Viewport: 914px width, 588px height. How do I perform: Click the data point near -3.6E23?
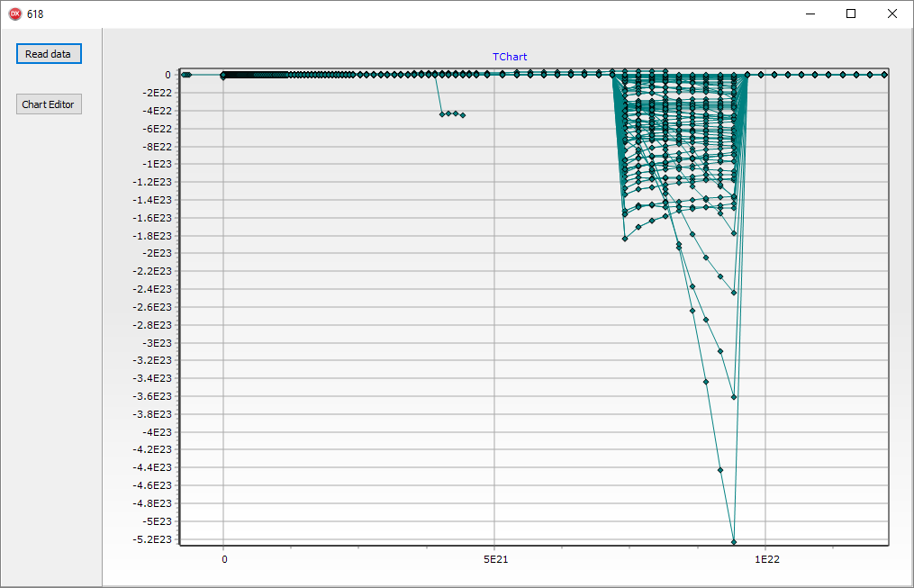pos(734,397)
